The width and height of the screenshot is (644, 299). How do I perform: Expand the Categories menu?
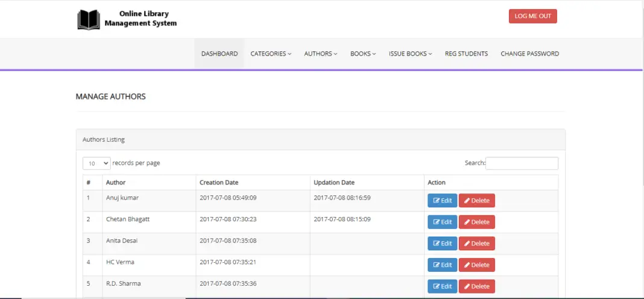(x=271, y=54)
